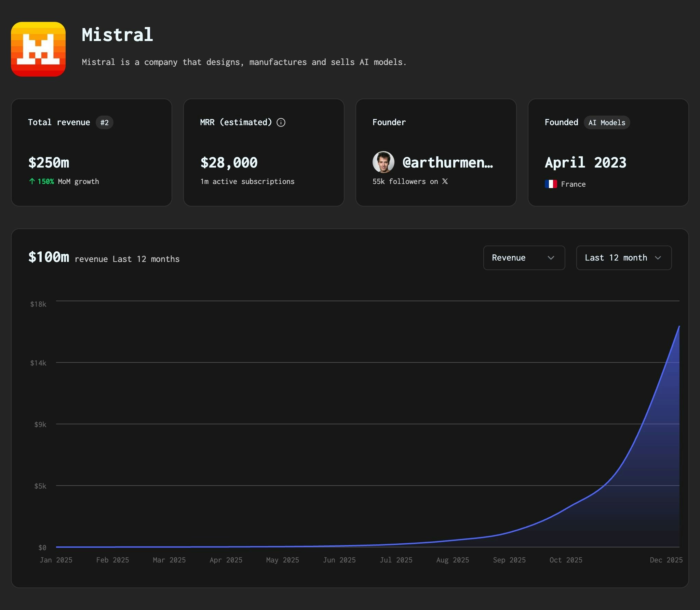Screen dimensions: 700x610
Task: Click the Mistral app logo
Action: pyautogui.click(x=38, y=49)
